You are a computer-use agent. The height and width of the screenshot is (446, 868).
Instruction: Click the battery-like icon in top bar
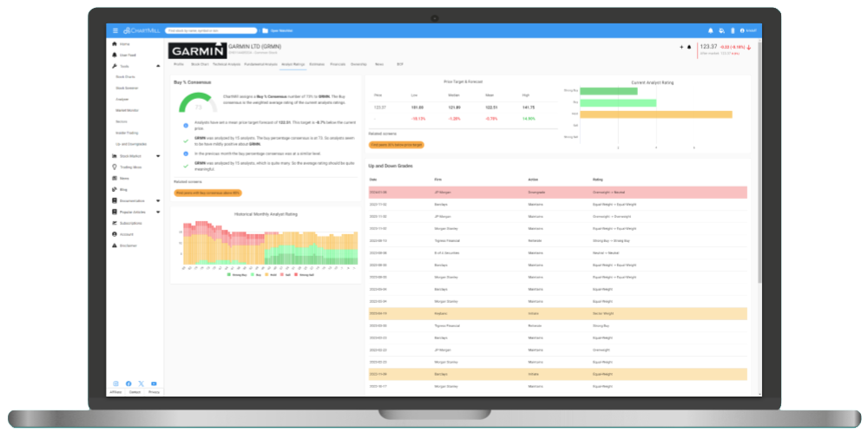[x=733, y=30]
